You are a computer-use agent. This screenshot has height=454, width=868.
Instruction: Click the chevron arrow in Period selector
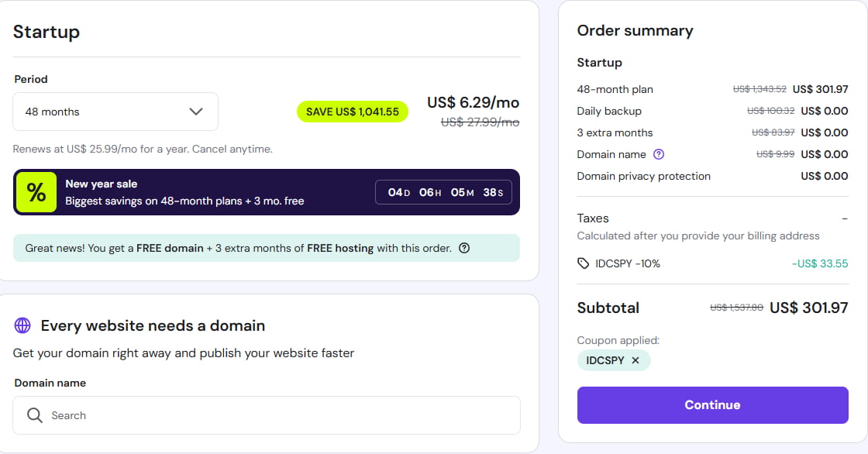196,112
